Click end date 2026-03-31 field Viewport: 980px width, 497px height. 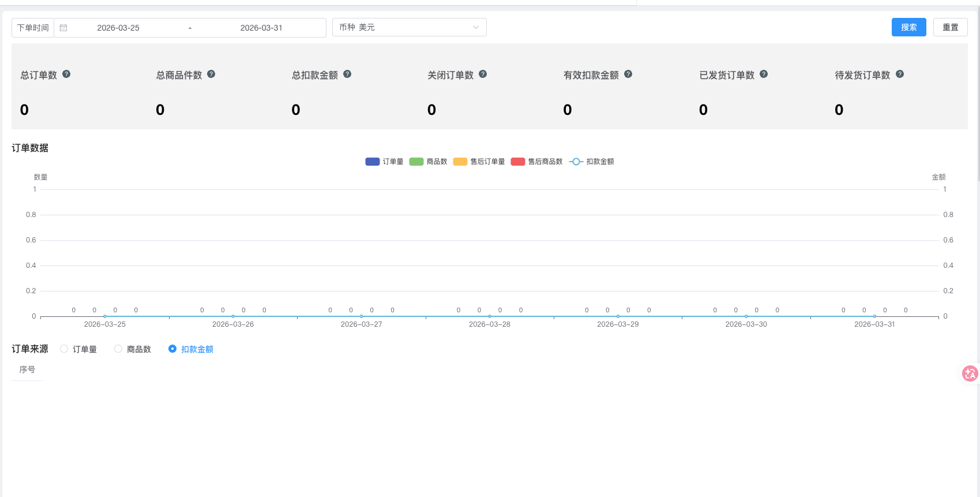tap(261, 28)
